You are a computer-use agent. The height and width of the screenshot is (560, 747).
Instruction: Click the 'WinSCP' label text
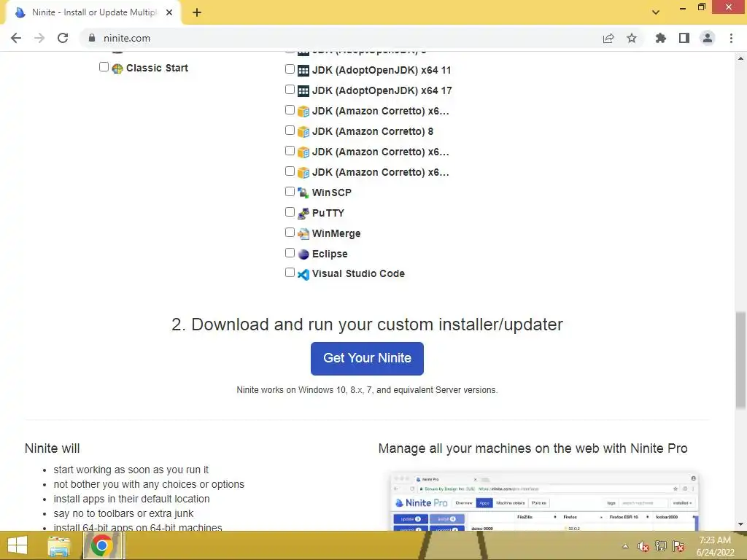pyautogui.click(x=332, y=192)
